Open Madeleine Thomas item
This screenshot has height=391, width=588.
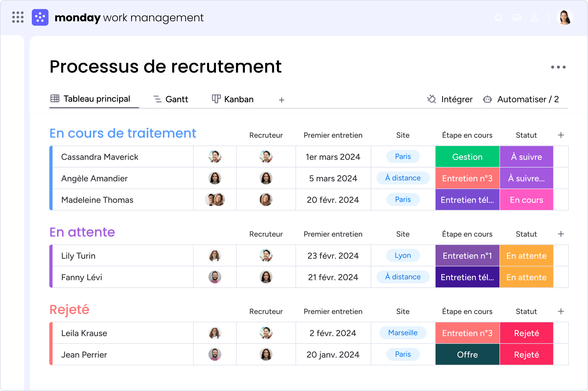pyautogui.click(x=97, y=200)
